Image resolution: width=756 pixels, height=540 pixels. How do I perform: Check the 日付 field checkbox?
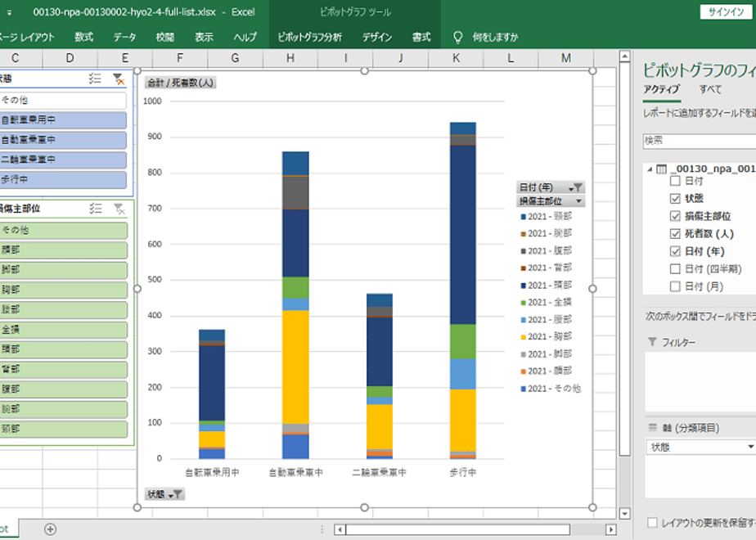tap(675, 181)
